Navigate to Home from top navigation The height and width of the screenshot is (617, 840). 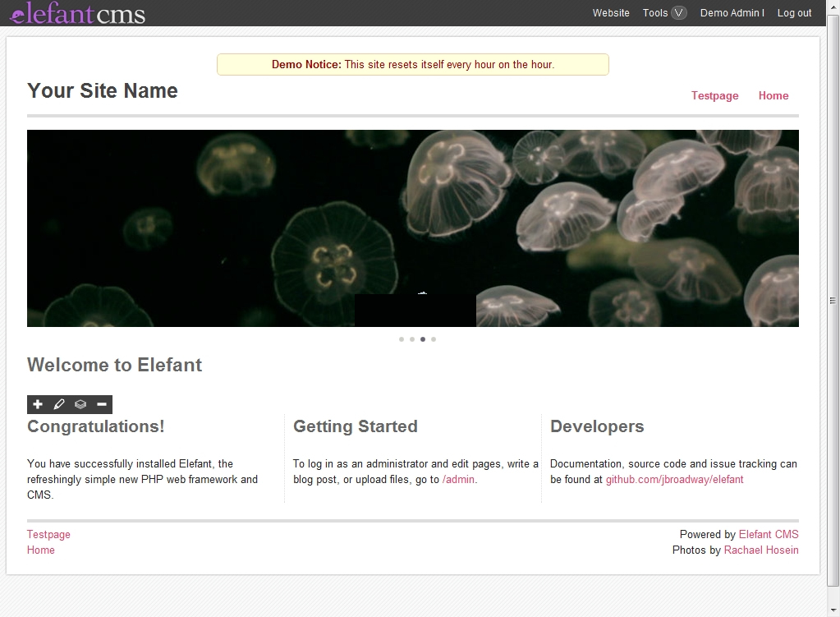pos(773,95)
